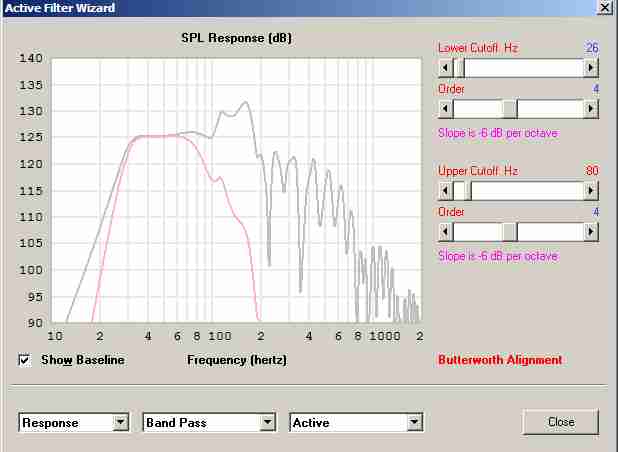This screenshot has height=452, width=618.
Task: Click the Close button
Action: pos(561,422)
